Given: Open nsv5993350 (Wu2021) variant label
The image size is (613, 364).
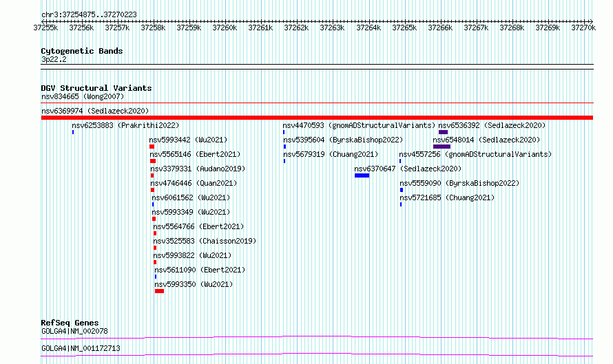Looking at the screenshot, I should click(194, 284).
